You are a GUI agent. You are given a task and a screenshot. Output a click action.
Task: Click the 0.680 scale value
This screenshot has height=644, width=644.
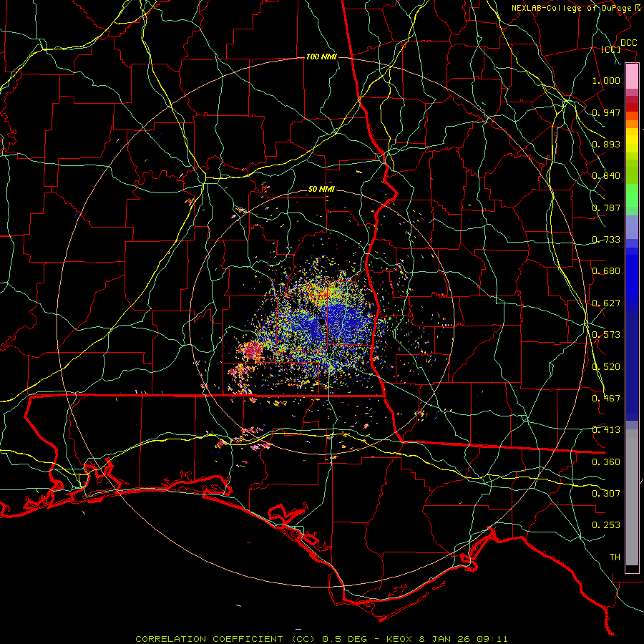[606, 271]
